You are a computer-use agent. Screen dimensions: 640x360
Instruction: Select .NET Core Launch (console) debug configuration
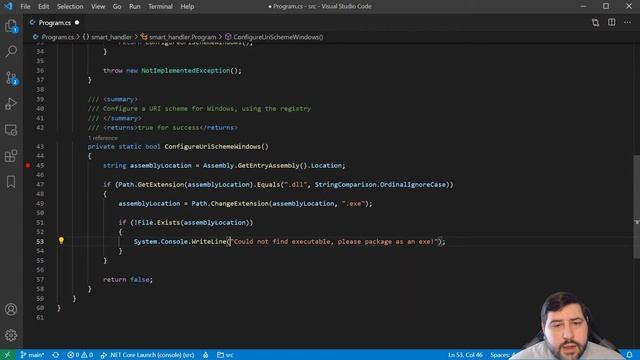[147, 355]
